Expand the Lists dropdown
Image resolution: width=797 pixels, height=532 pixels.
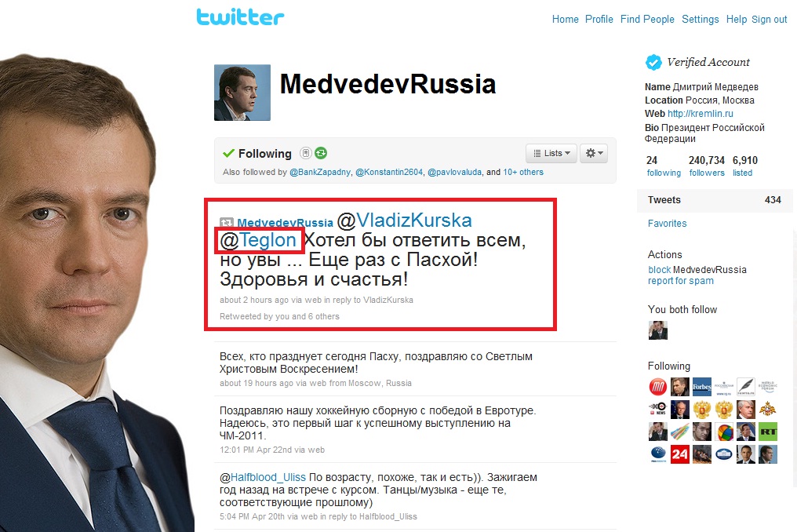pos(551,153)
